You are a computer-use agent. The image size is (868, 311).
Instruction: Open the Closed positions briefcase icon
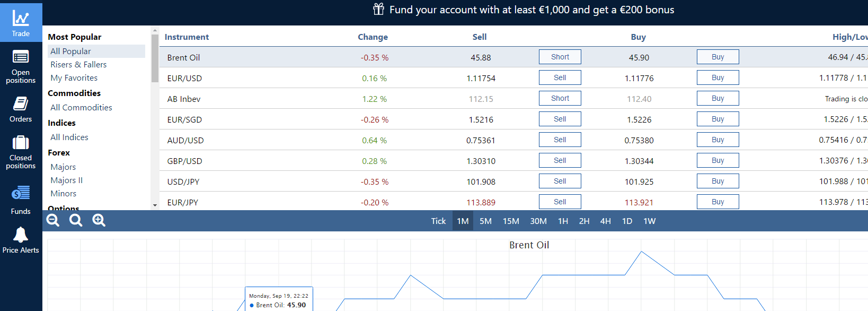pos(21,142)
